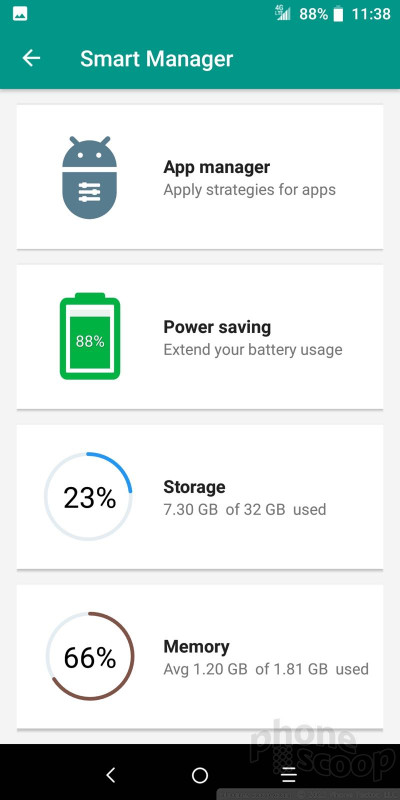Tap '7.30 GB of 32 GB used' text
This screenshot has height=800, width=400.
(244, 509)
